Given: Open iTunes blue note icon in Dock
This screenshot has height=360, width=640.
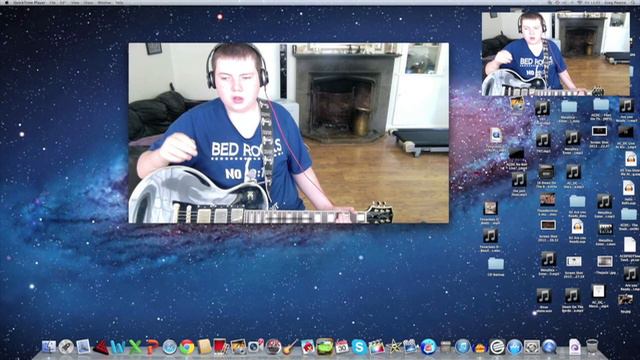Looking at the screenshot, I should [x=463, y=347].
